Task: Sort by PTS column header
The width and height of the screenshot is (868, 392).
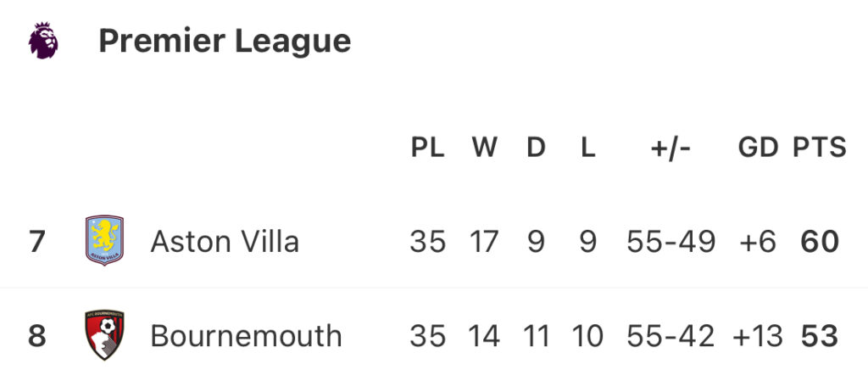Action: pyautogui.click(x=820, y=148)
